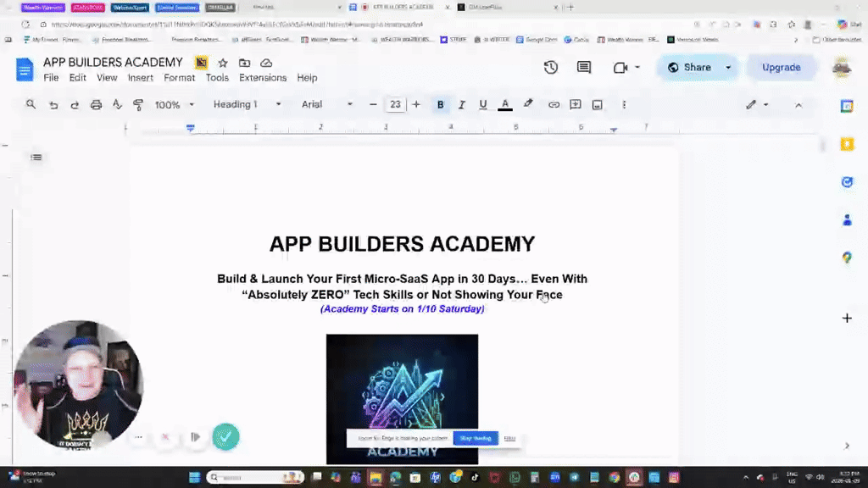The image size is (868, 488).
Task: Redo the last action
Action: pyautogui.click(x=75, y=104)
